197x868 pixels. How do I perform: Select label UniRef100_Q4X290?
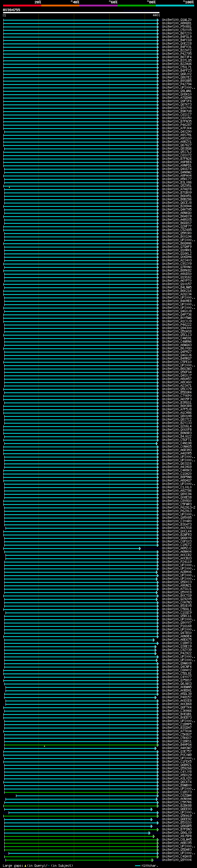[176, 131]
